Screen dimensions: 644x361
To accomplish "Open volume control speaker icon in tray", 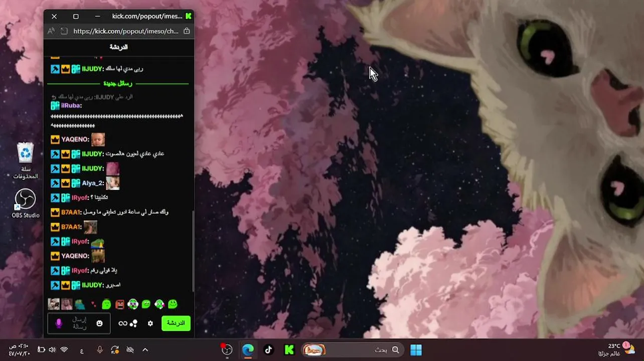I will pyautogui.click(x=52, y=350).
